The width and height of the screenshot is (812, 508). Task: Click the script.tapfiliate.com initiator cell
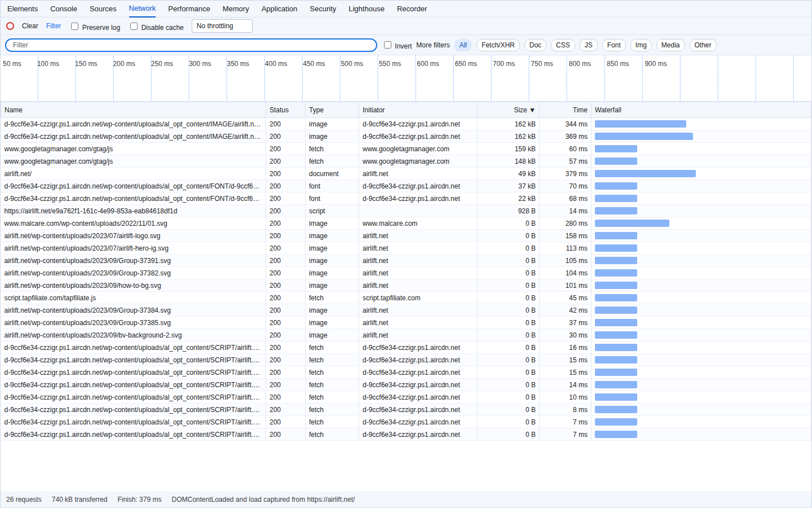(418, 298)
